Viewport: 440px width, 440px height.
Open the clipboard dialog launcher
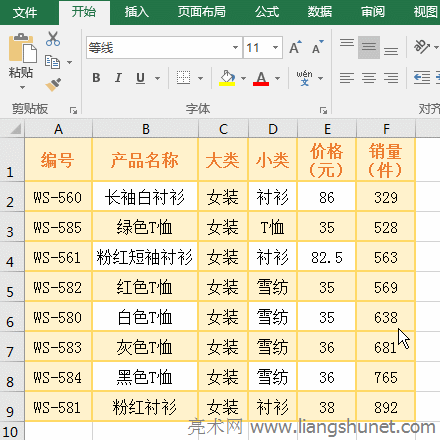73,110
